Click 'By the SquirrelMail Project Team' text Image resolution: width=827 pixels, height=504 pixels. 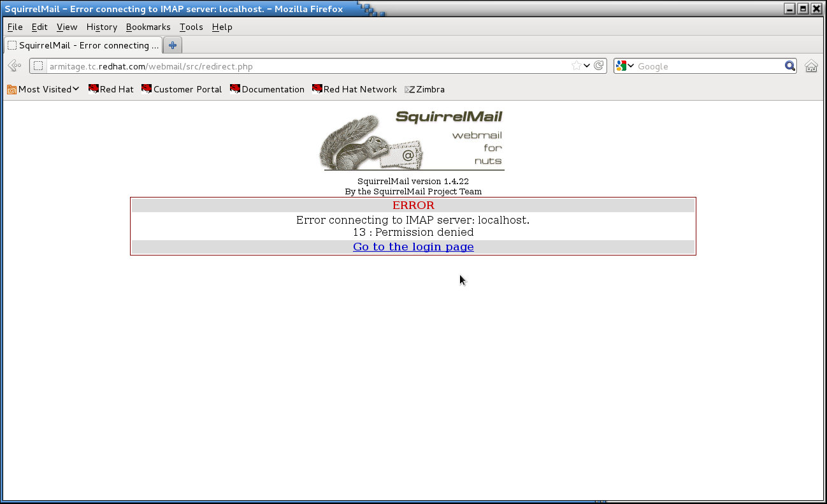coord(413,191)
